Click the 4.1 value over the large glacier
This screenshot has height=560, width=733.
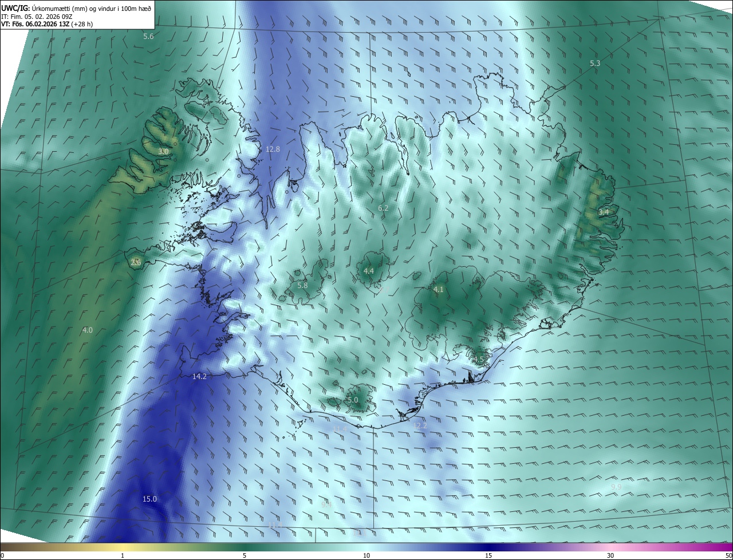(x=438, y=290)
